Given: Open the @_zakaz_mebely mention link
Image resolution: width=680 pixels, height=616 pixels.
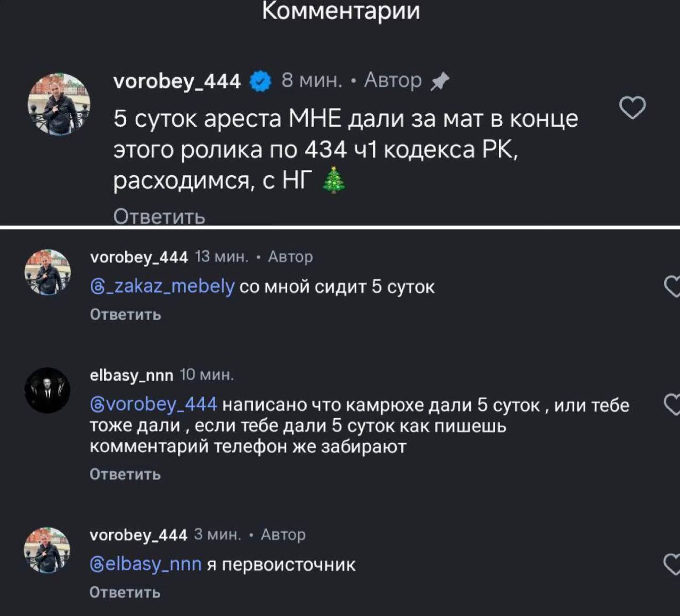Looking at the screenshot, I should 162,286.
